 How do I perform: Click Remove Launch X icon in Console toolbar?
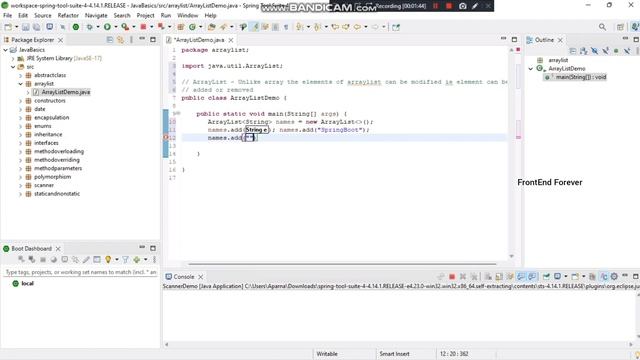pos(463,277)
